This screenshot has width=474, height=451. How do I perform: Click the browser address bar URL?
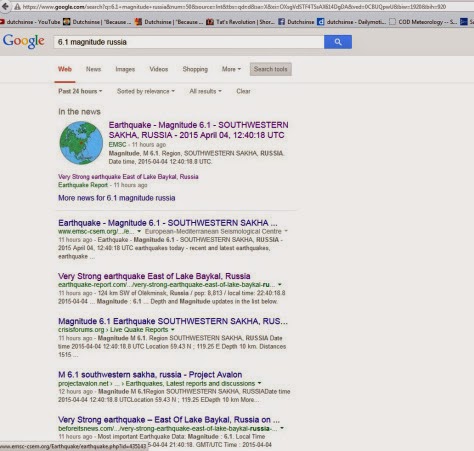(x=234, y=7)
